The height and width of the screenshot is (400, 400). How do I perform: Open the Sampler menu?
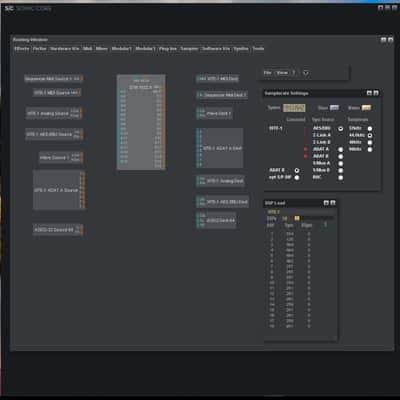(x=189, y=49)
